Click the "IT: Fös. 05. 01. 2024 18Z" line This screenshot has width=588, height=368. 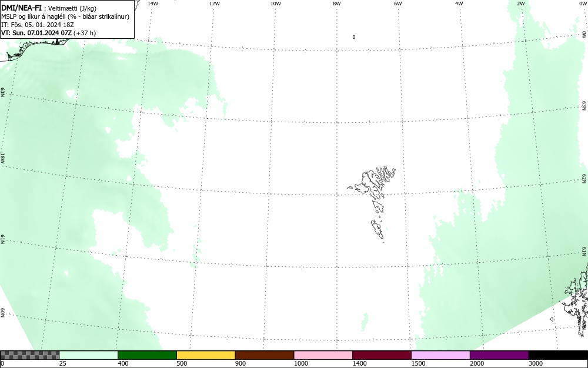point(38,25)
